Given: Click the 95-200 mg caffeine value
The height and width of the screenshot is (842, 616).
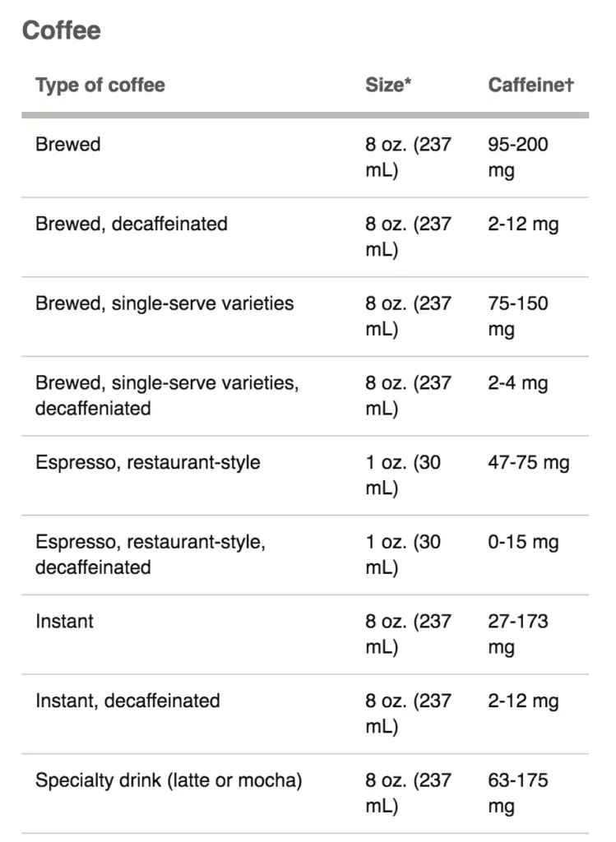Looking at the screenshot, I should click(517, 157).
